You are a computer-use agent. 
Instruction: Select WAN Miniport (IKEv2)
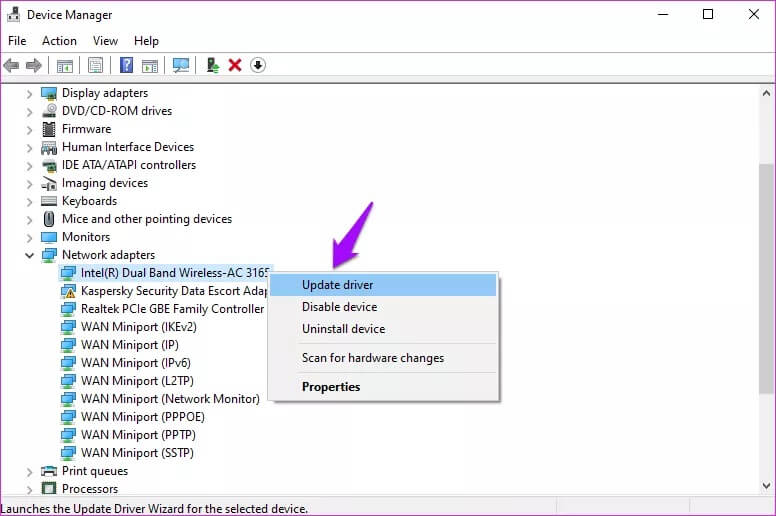[139, 327]
